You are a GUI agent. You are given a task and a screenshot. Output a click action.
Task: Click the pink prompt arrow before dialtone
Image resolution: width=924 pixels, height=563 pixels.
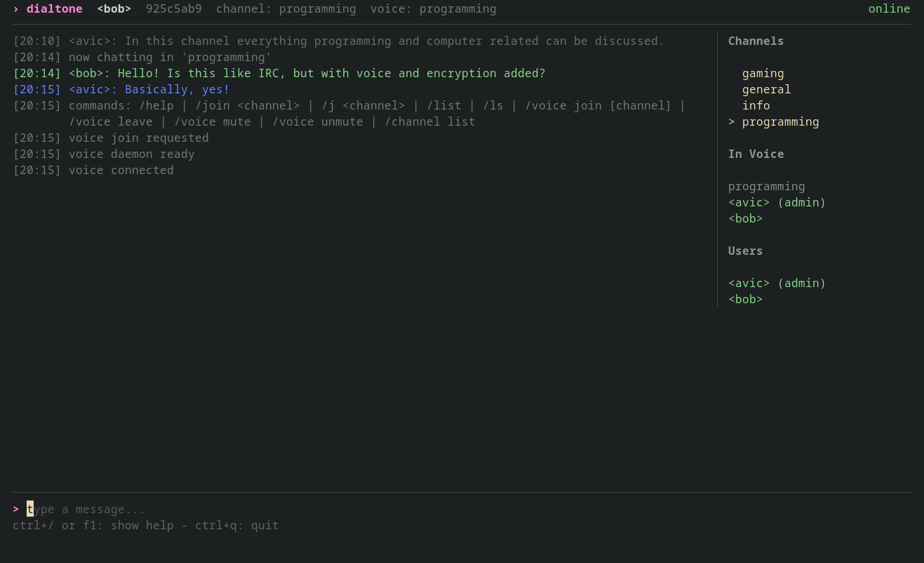[x=16, y=9]
